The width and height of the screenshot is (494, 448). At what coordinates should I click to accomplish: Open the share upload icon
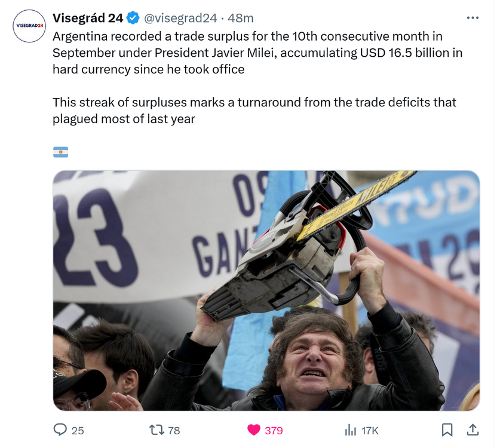coord(472,429)
